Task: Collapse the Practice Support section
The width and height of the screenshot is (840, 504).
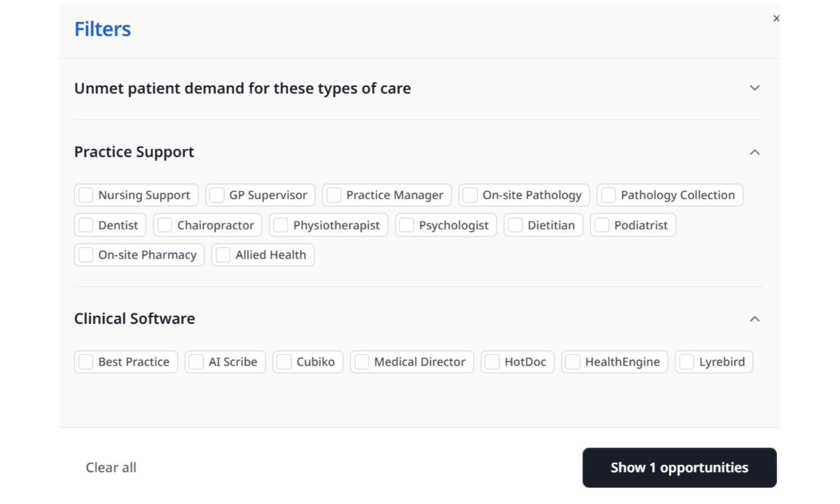Action: pos(755,151)
